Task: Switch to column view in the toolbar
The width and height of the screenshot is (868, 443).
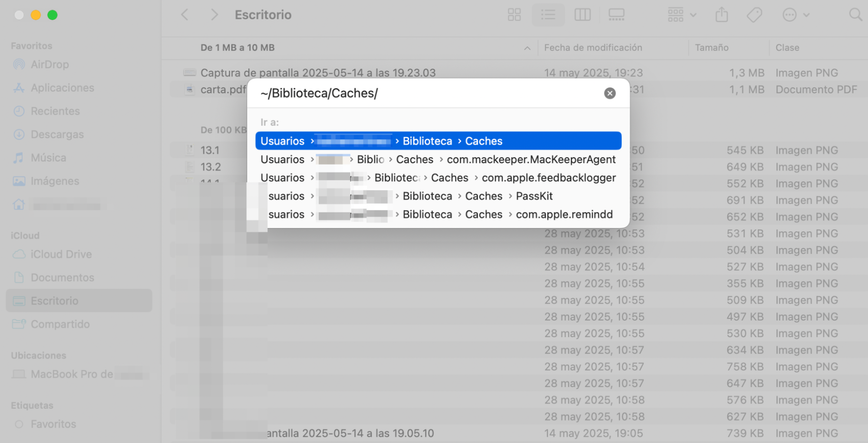Action: click(583, 14)
